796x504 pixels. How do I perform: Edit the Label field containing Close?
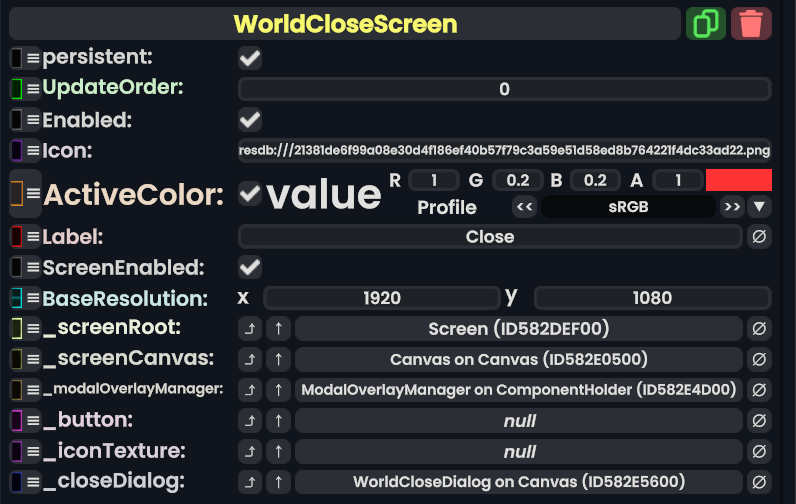(x=490, y=237)
